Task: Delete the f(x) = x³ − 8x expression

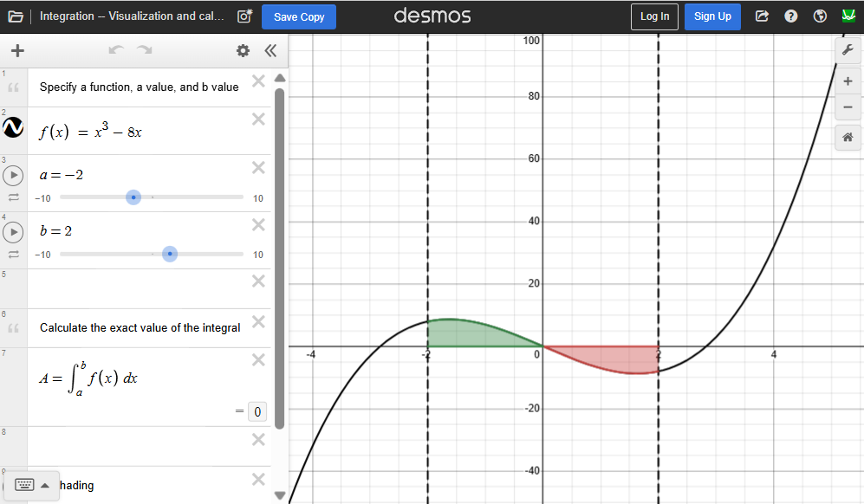Action: coord(258,119)
